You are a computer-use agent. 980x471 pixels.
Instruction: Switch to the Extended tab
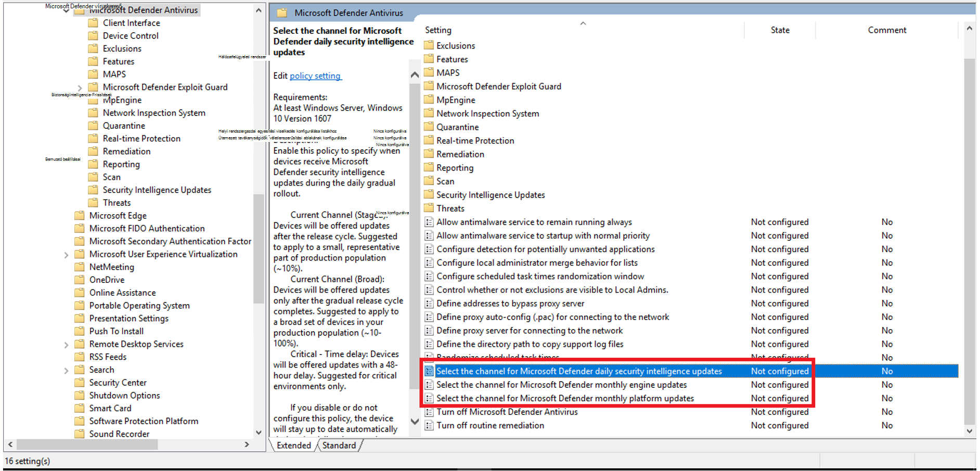point(293,446)
